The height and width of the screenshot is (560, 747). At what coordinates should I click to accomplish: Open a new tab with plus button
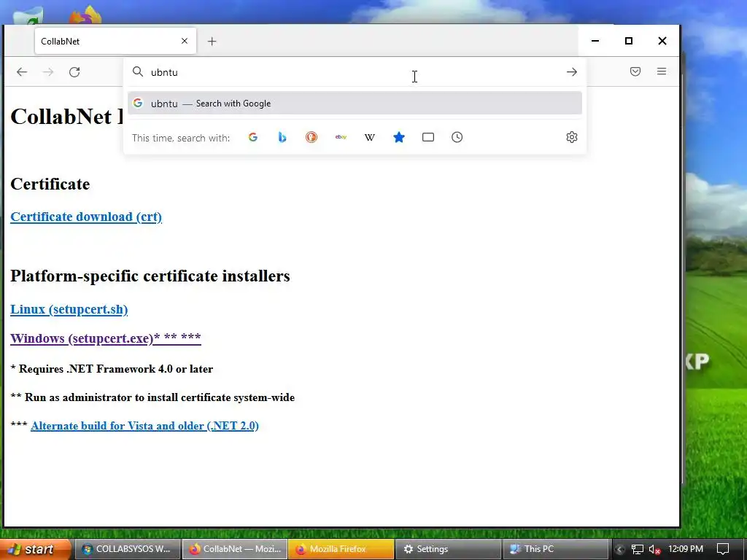212,42
